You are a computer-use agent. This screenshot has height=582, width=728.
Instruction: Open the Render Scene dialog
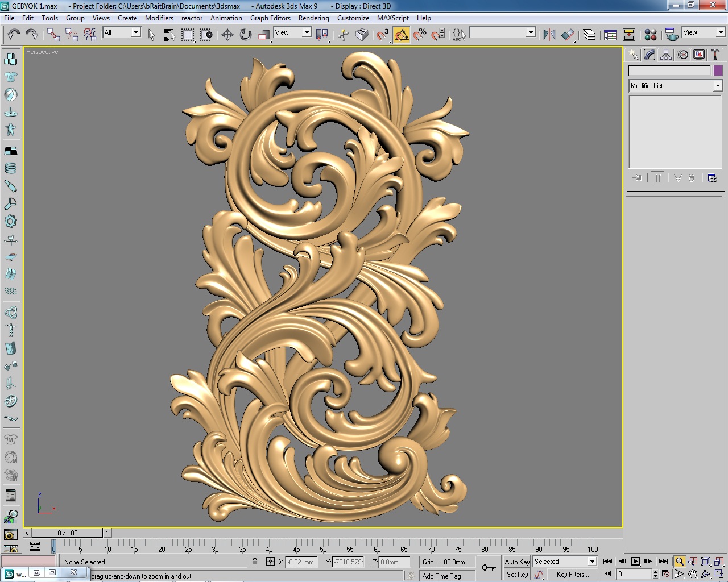(x=671, y=35)
